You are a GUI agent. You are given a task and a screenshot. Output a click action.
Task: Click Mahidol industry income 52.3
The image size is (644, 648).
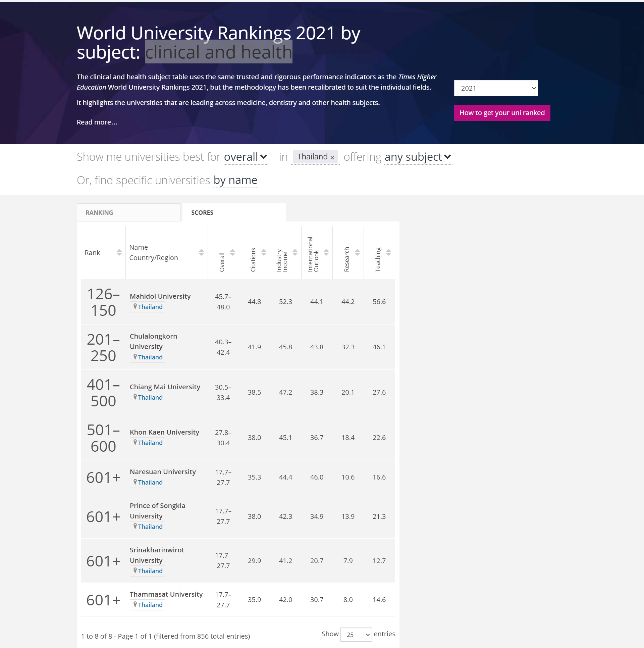[x=285, y=302]
